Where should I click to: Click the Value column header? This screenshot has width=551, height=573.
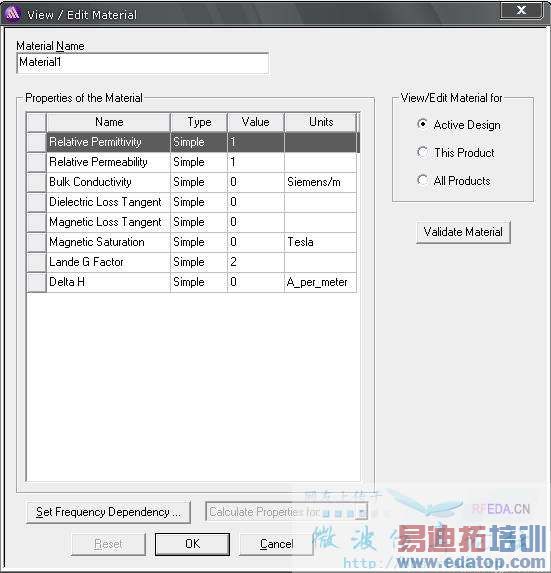click(255, 122)
